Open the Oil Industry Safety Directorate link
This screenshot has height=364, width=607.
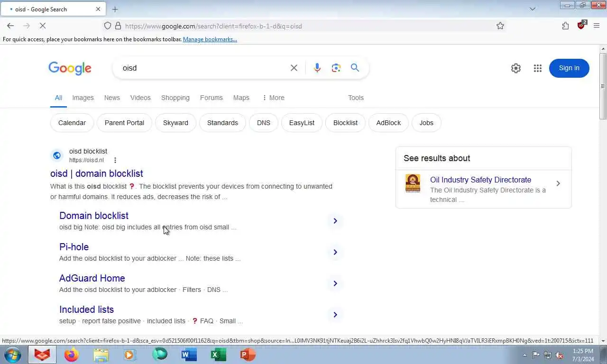tap(480, 180)
